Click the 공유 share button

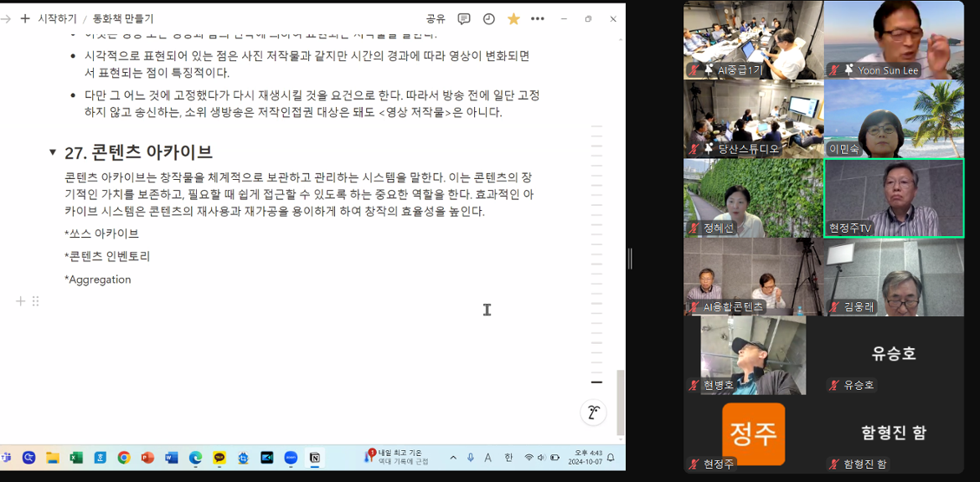click(436, 18)
